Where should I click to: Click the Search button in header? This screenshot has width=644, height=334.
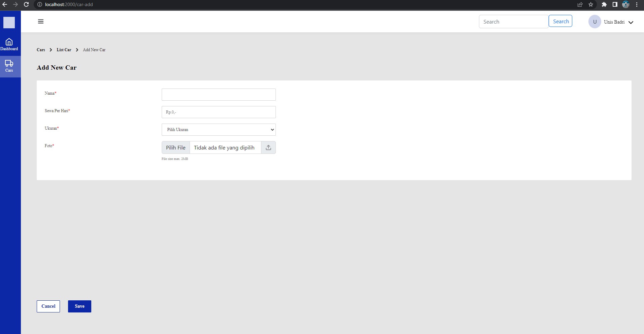(560, 21)
